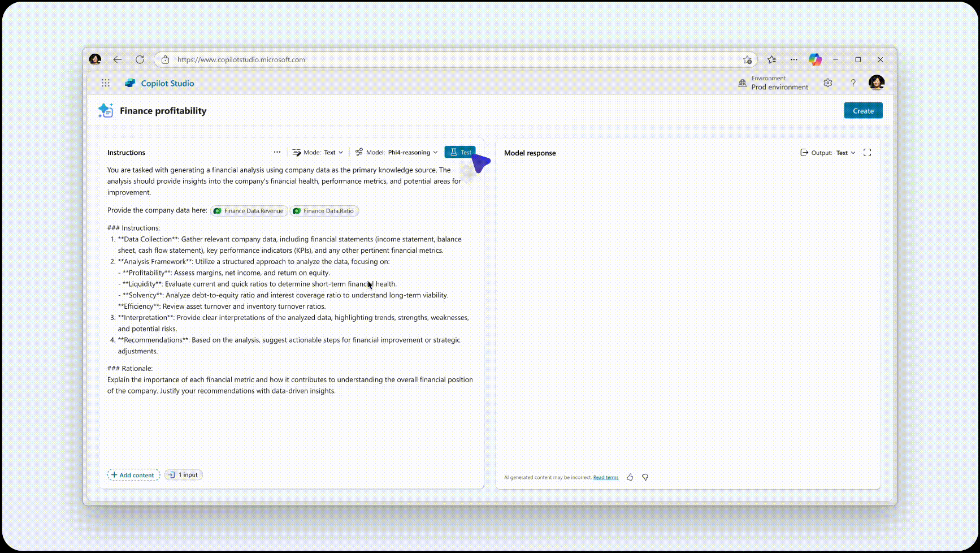Open the Output format dropdown
980x553 pixels.
tap(843, 153)
